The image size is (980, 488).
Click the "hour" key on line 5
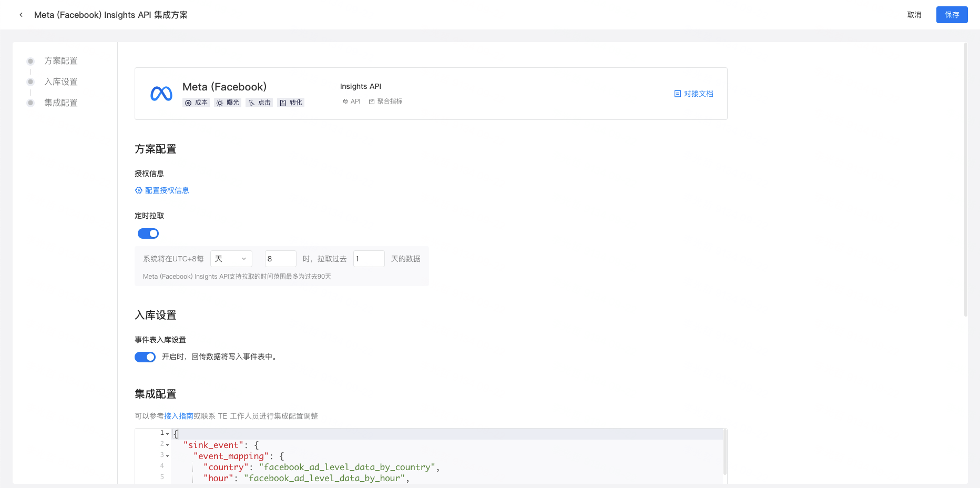tap(218, 478)
